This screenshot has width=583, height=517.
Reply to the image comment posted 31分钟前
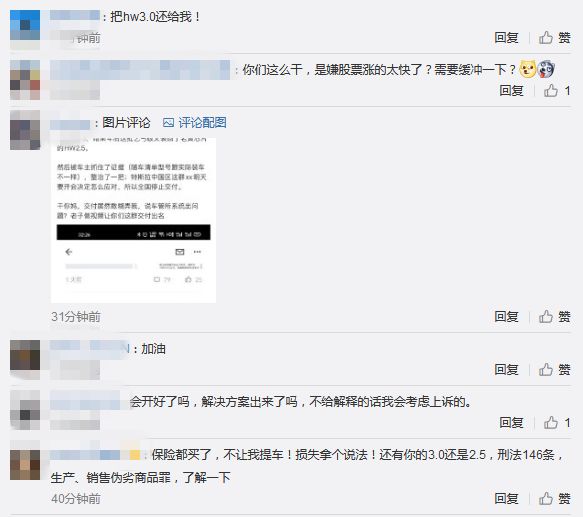[x=506, y=317]
